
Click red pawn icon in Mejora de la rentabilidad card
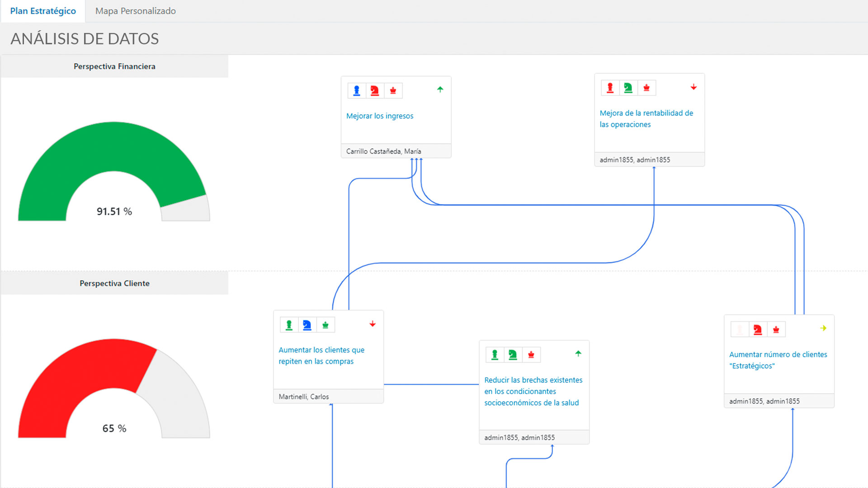[x=610, y=88]
